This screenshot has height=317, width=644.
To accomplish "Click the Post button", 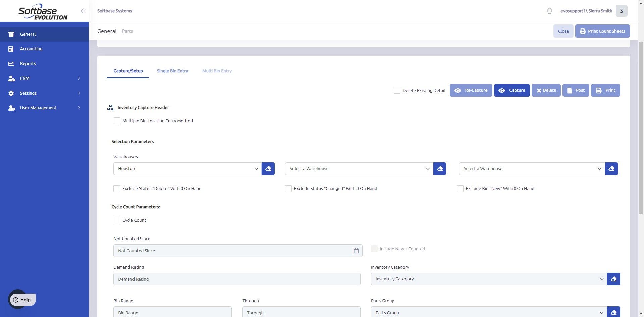I will click(x=576, y=90).
